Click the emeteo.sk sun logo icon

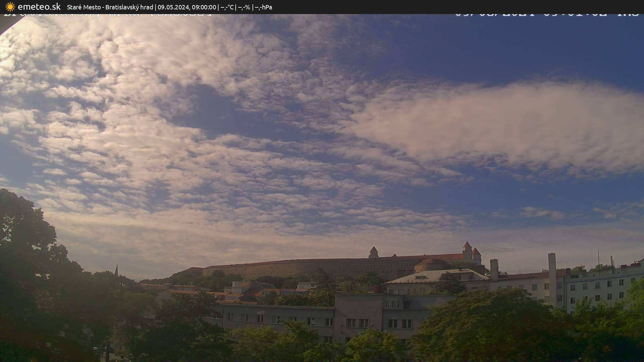(10, 7)
